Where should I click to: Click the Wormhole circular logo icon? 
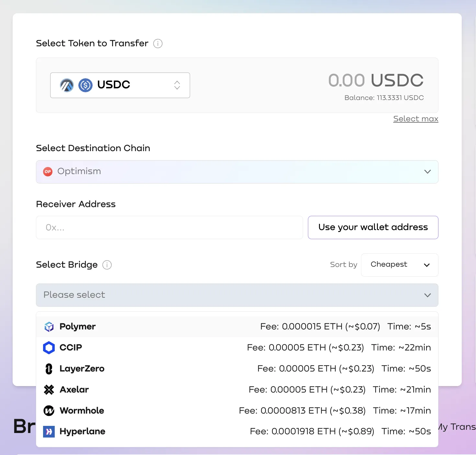pos(49,411)
